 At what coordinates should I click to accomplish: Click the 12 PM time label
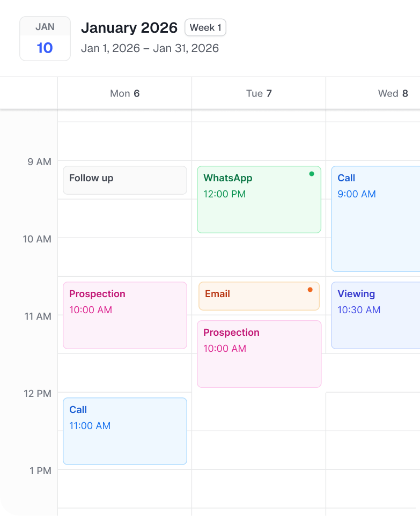(x=38, y=393)
